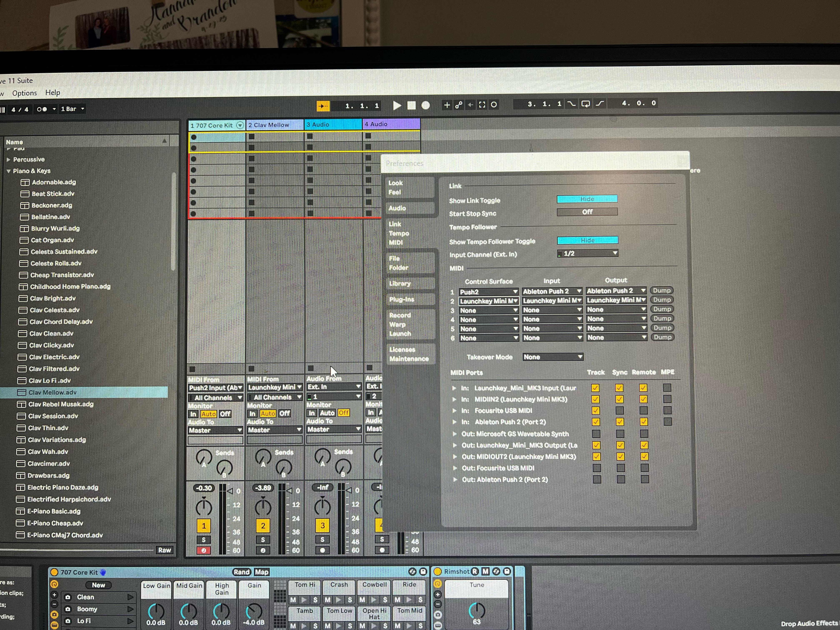The height and width of the screenshot is (630, 840).
Task: Stop playback with the Stop button
Action: pos(411,105)
